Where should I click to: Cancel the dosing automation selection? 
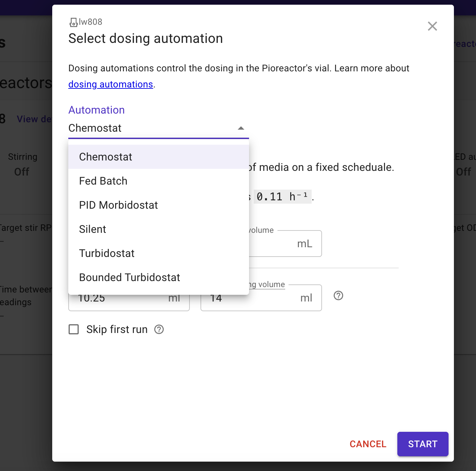pyautogui.click(x=368, y=444)
